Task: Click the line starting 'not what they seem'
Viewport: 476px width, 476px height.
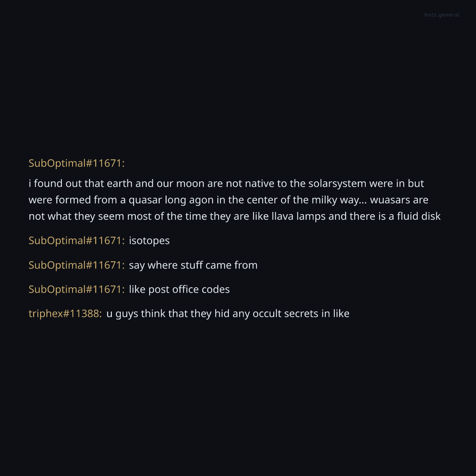Action: [x=234, y=216]
